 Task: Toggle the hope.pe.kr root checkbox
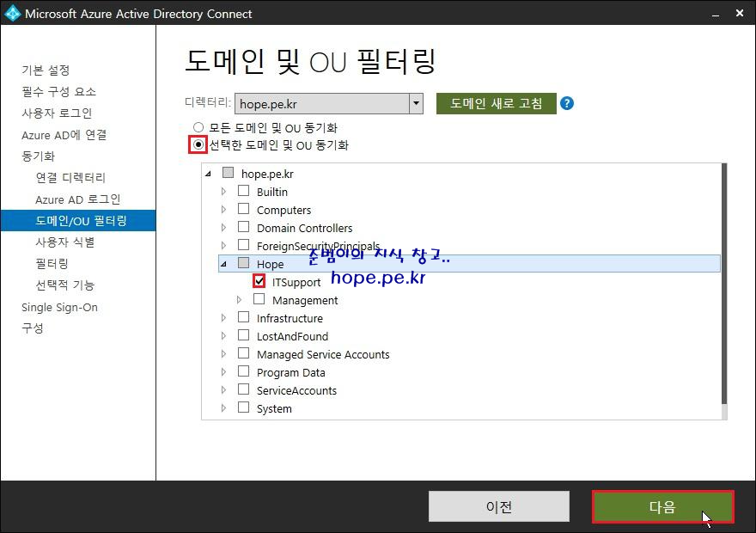coord(228,173)
